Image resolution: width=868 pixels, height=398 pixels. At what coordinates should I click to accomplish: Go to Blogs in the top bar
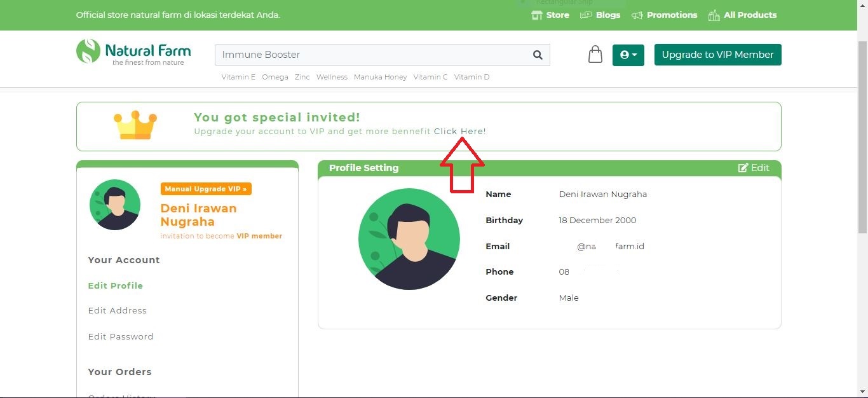tap(600, 15)
